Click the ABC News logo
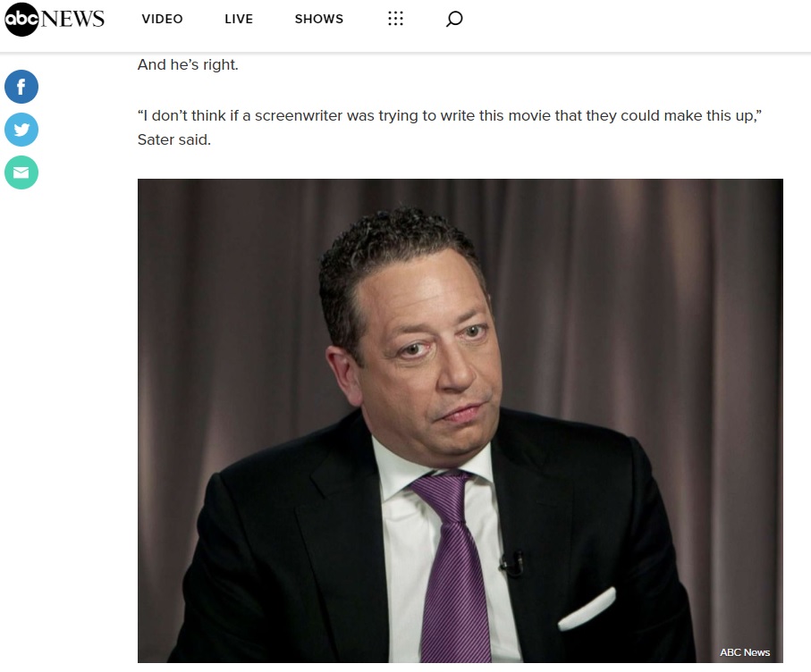The height and width of the screenshot is (672, 811). (55, 19)
